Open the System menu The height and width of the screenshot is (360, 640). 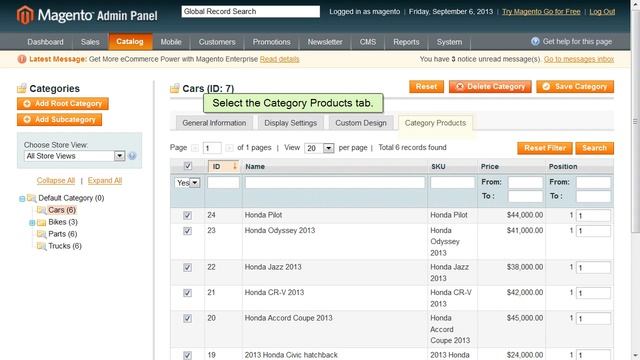(x=449, y=42)
